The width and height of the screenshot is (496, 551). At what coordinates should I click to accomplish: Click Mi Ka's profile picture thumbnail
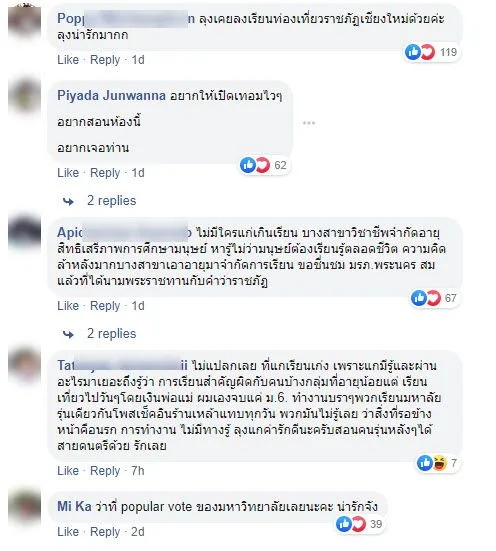click(24, 507)
